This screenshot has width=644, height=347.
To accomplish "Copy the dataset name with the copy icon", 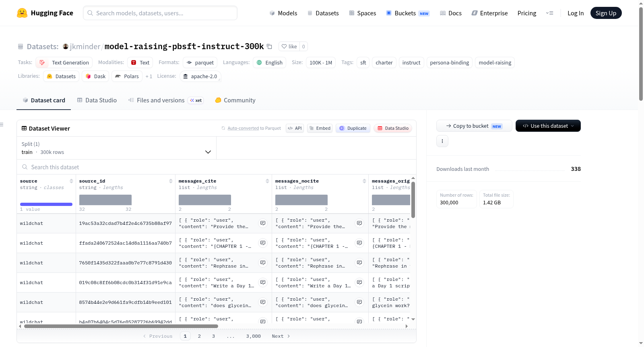I will (270, 46).
